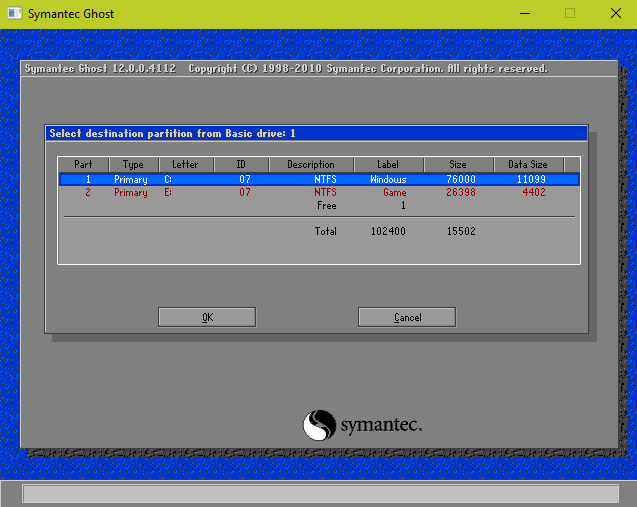Viewport: 637px width, 507px height.
Task: Click the Data Size column header
Action: click(x=528, y=165)
